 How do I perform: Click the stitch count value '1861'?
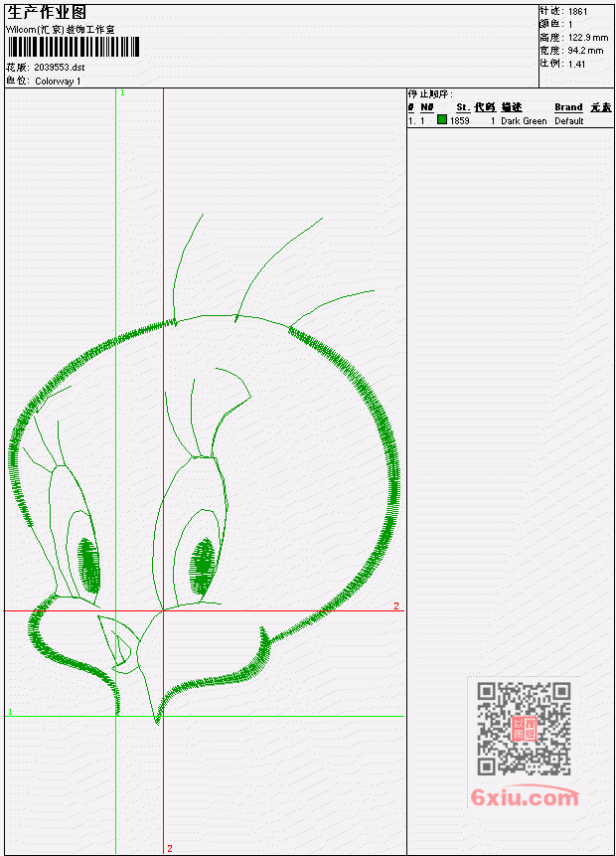tap(578, 11)
